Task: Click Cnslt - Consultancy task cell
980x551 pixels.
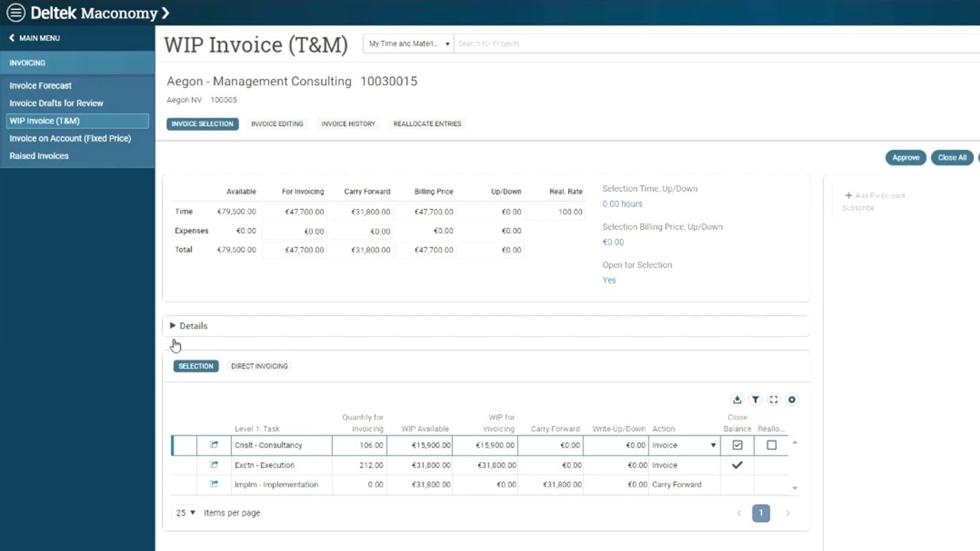Action: (x=282, y=445)
